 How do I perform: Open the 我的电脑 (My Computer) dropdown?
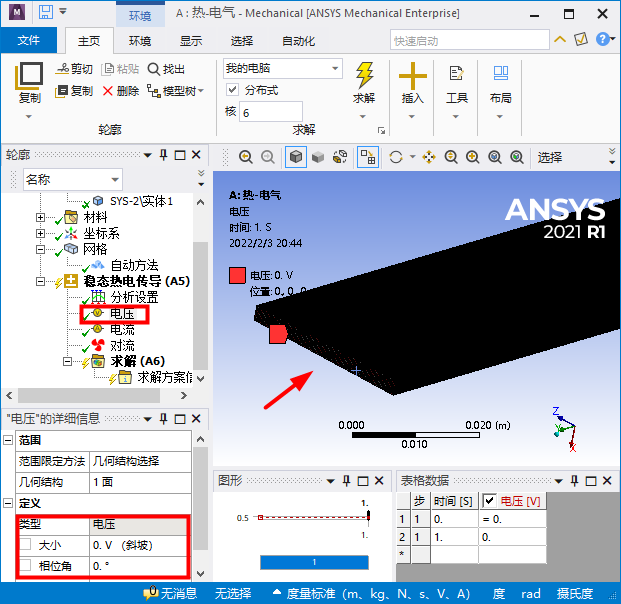click(x=282, y=68)
